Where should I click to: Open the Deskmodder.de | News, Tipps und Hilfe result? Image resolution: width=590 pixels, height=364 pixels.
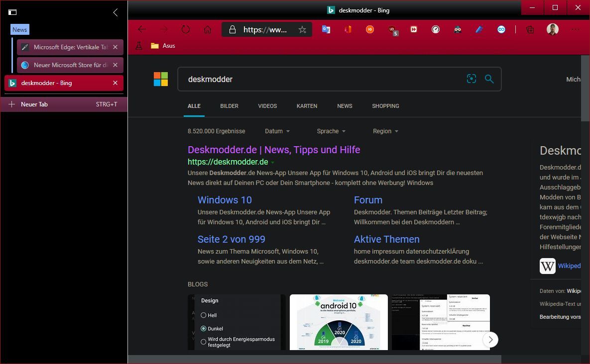click(274, 150)
